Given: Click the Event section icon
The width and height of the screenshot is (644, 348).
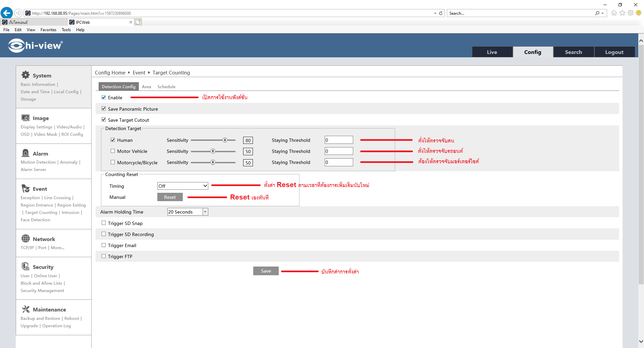Looking at the screenshot, I should (25, 188).
